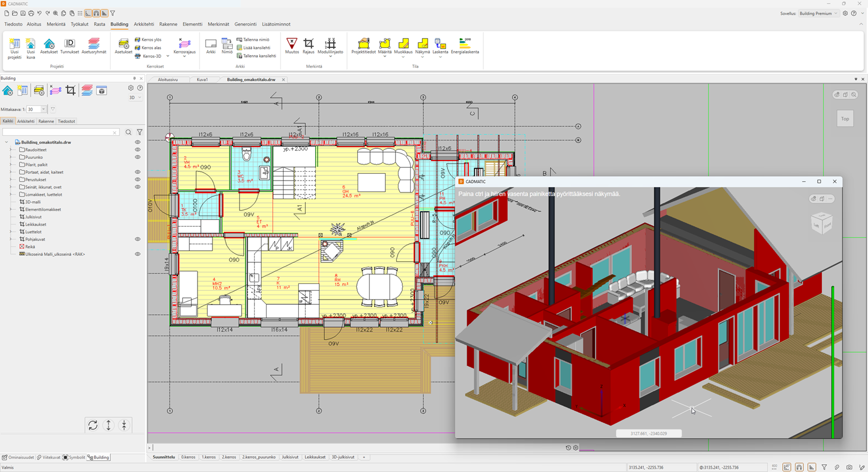Launch the Energialaskenta tool
Image resolution: width=868 pixels, height=472 pixels.
tap(465, 46)
